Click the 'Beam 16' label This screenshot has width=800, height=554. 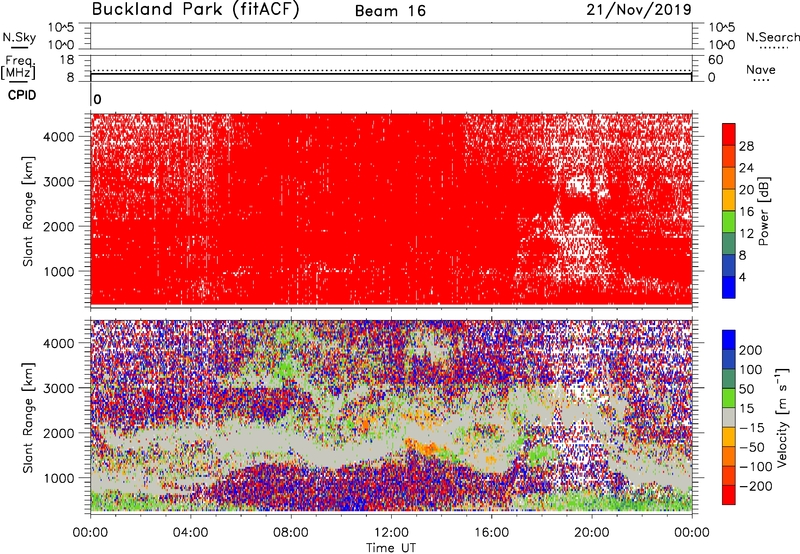click(x=390, y=11)
